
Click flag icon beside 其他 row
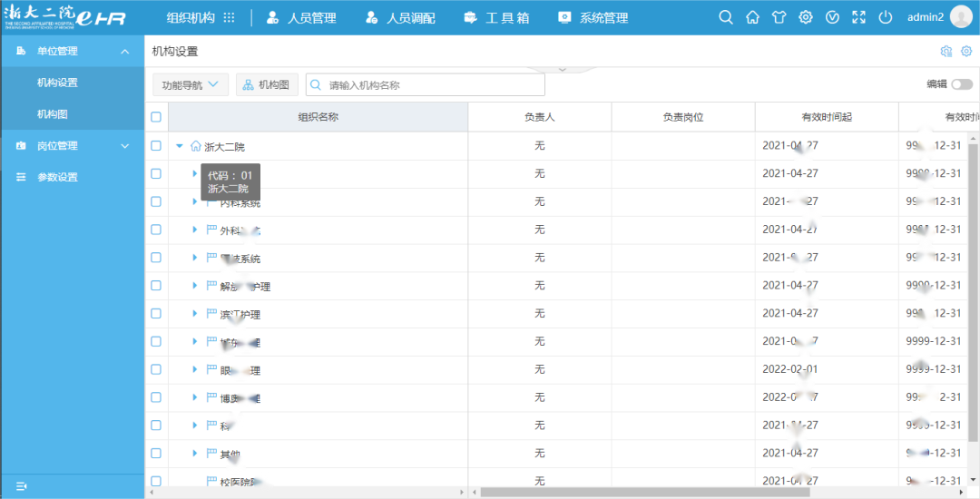(x=211, y=453)
